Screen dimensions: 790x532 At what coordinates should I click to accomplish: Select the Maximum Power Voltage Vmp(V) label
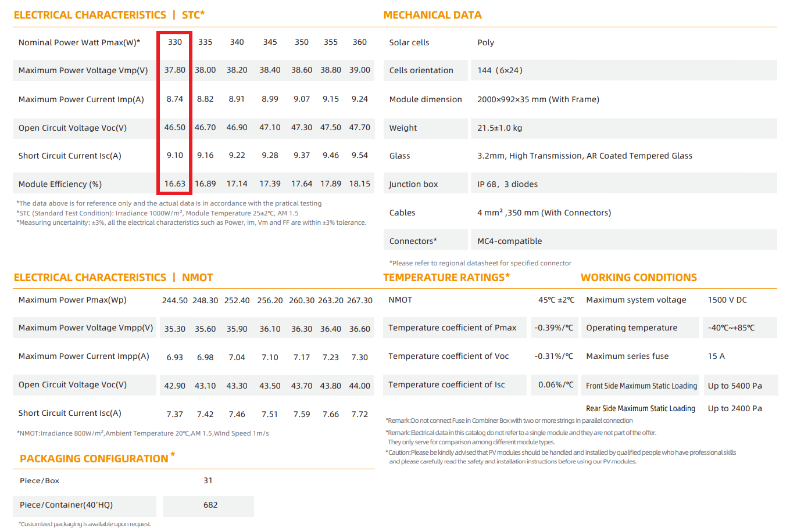(x=83, y=70)
